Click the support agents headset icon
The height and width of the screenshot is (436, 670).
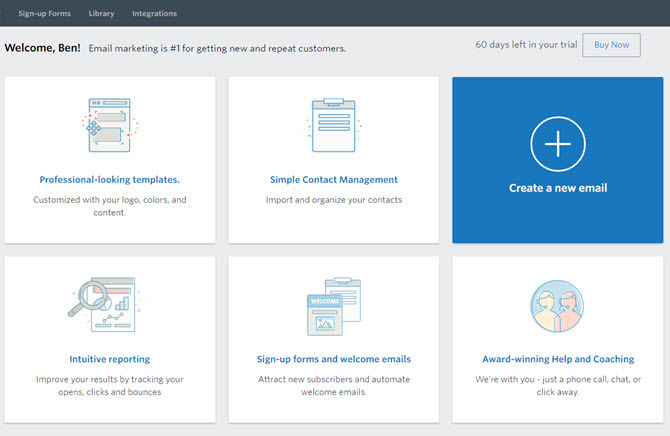click(557, 306)
